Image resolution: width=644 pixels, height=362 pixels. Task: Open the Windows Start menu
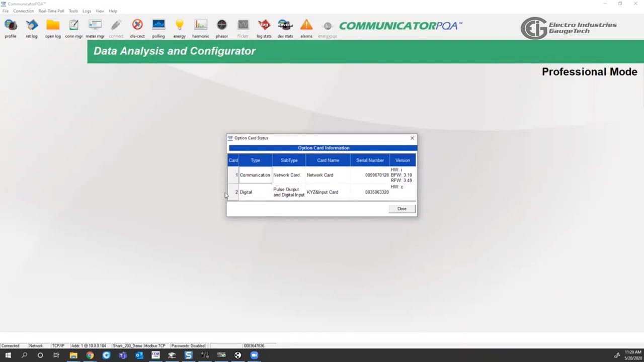click(x=8, y=355)
